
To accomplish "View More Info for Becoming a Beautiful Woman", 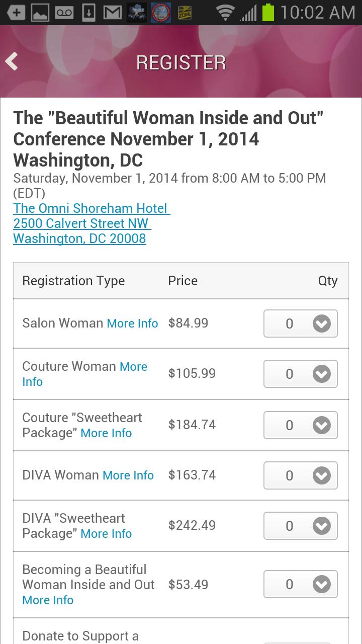I will (x=48, y=600).
